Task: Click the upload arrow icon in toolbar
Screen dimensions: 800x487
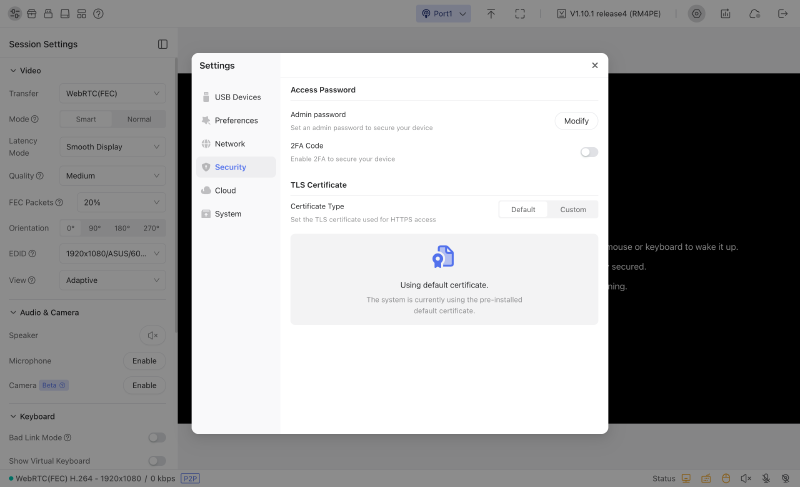Action: [491, 14]
